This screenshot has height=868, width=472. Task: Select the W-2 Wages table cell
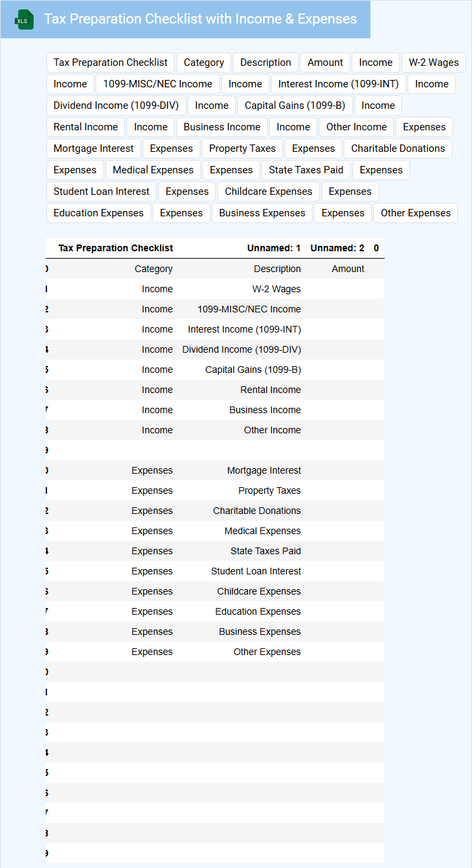(276, 289)
